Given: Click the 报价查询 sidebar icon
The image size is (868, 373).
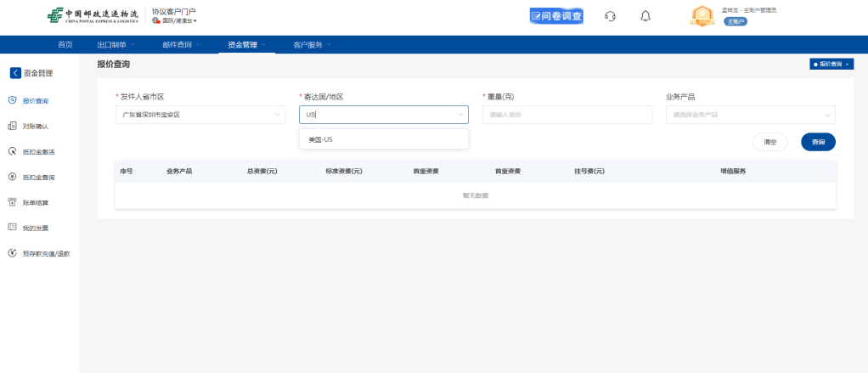Looking at the screenshot, I should click(x=12, y=100).
